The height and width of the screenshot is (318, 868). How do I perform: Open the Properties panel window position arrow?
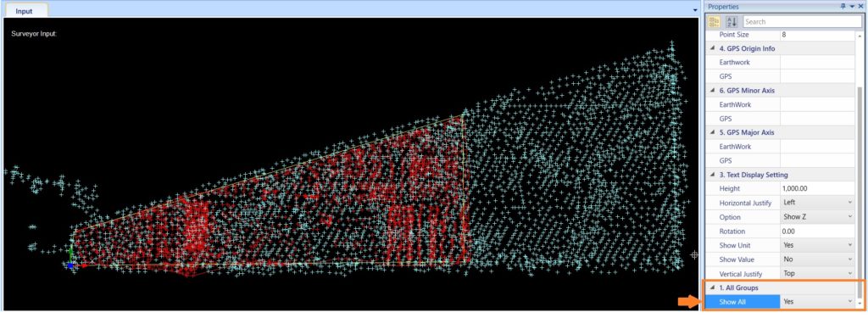click(x=852, y=6)
